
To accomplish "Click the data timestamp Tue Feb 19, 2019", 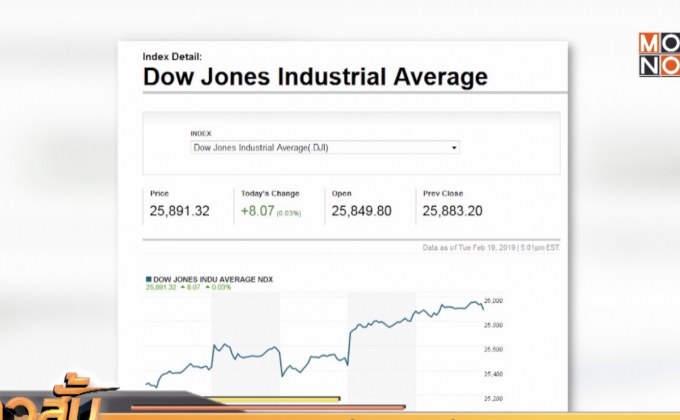I will 487,247.
